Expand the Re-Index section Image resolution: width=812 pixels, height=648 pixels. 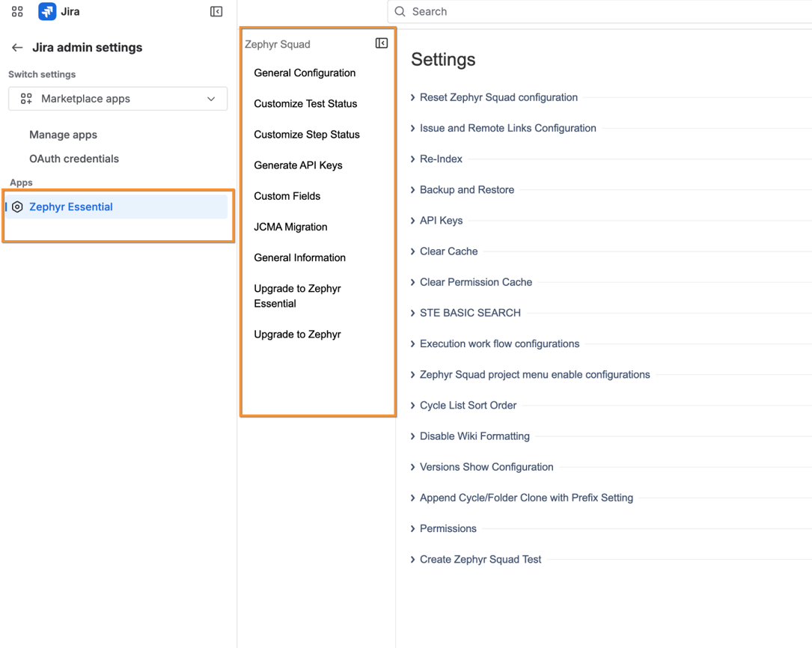tap(441, 159)
